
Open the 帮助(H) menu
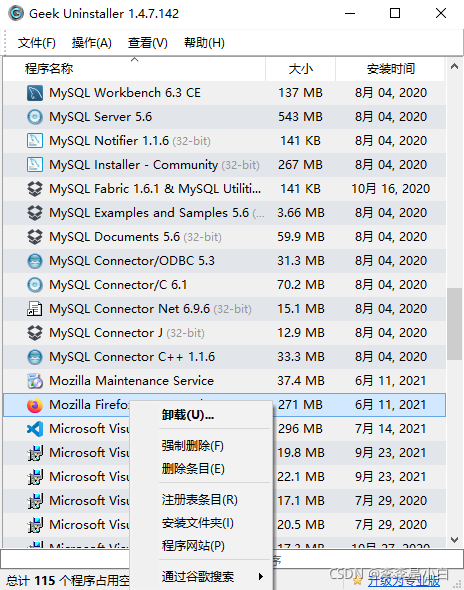click(204, 43)
